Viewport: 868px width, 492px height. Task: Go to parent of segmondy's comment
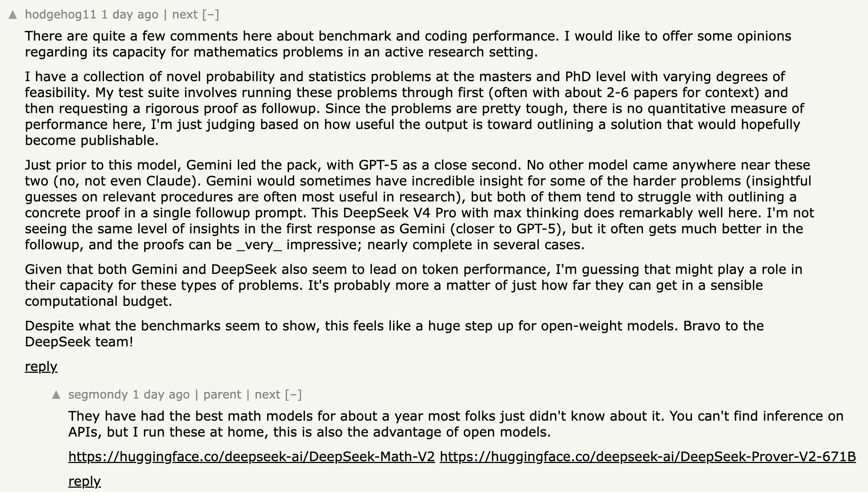222,394
